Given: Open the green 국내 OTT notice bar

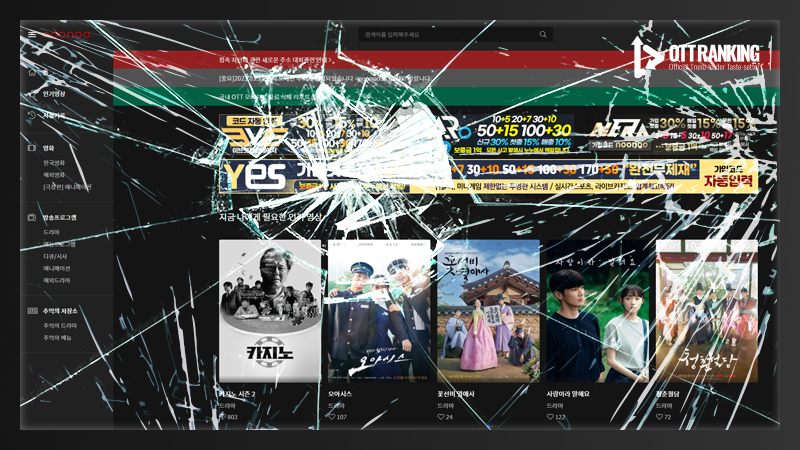Looking at the screenshot, I should pyautogui.click(x=446, y=96).
